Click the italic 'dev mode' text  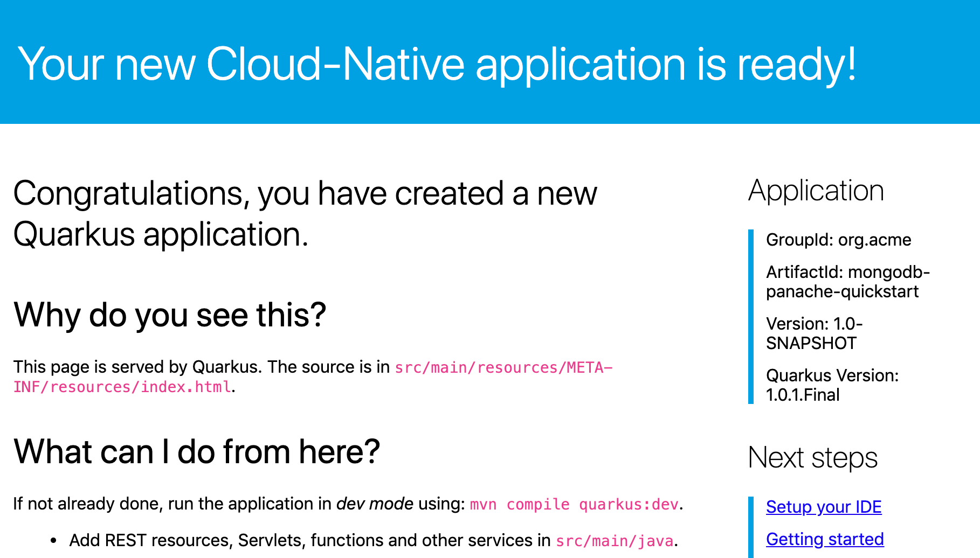(x=375, y=504)
